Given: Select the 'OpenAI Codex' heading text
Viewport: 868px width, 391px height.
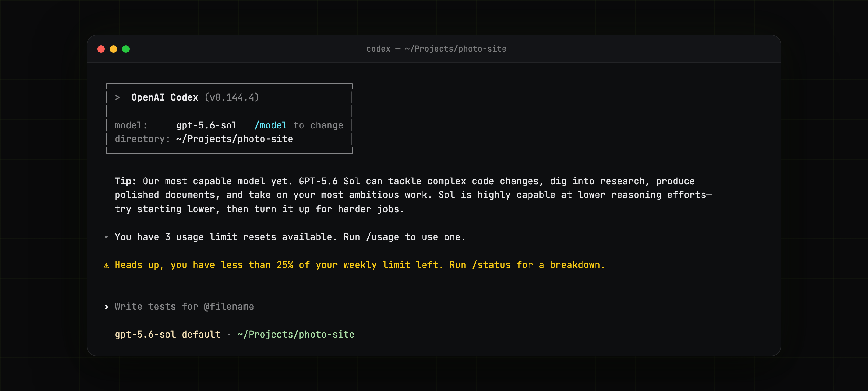Looking at the screenshot, I should click(165, 97).
